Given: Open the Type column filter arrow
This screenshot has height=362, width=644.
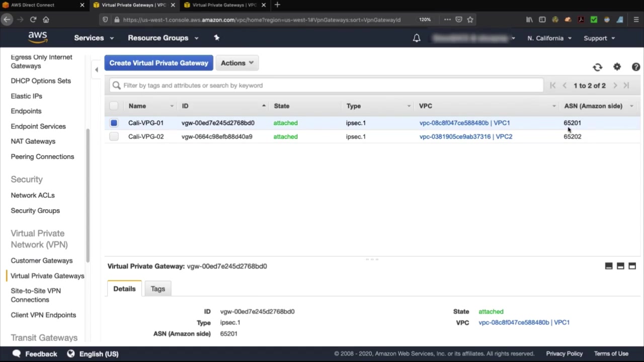Looking at the screenshot, I should (x=409, y=106).
